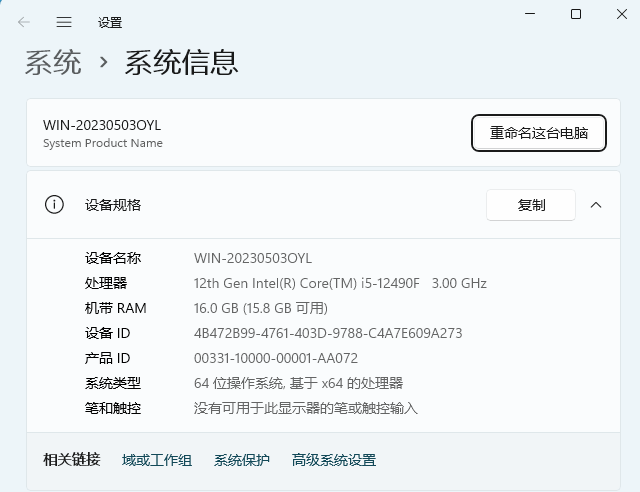Click the 产品 ID label
640x492 pixels.
107,358
